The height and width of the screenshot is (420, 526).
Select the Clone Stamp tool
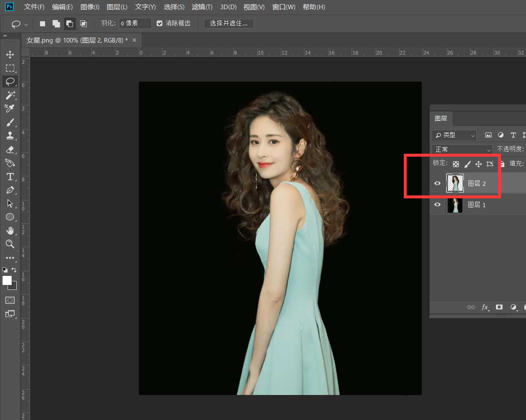[10, 135]
